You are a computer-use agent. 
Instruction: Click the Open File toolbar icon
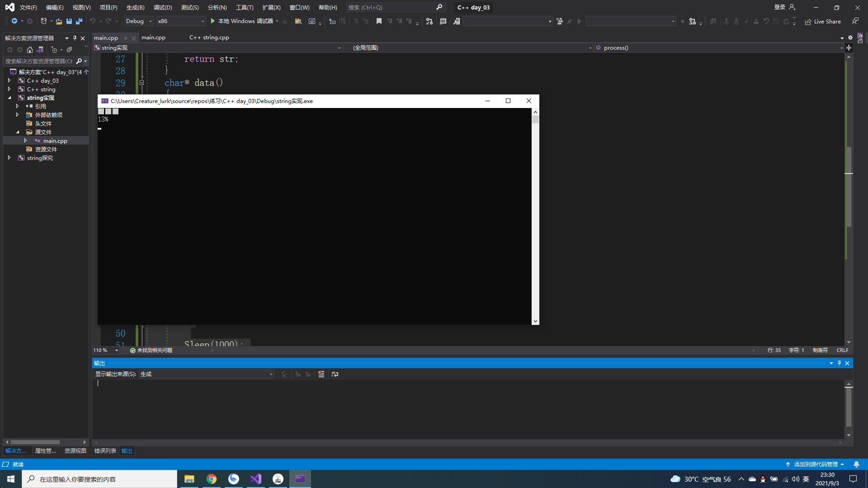(x=59, y=21)
